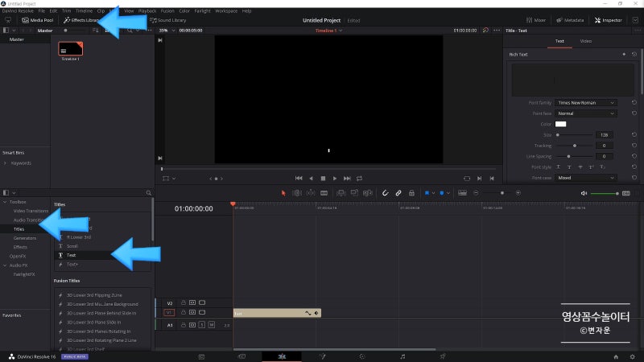Open the Workspace menu

coord(226,10)
